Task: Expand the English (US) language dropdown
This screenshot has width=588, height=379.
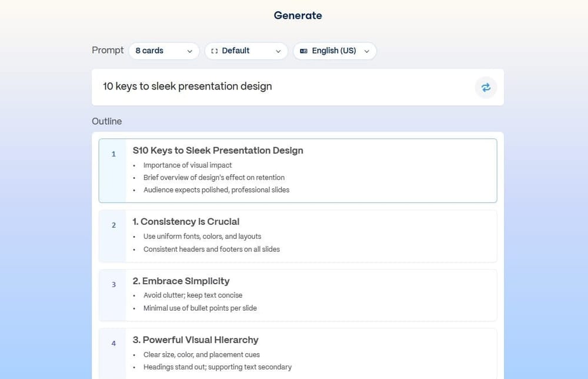Action: pos(335,51)
